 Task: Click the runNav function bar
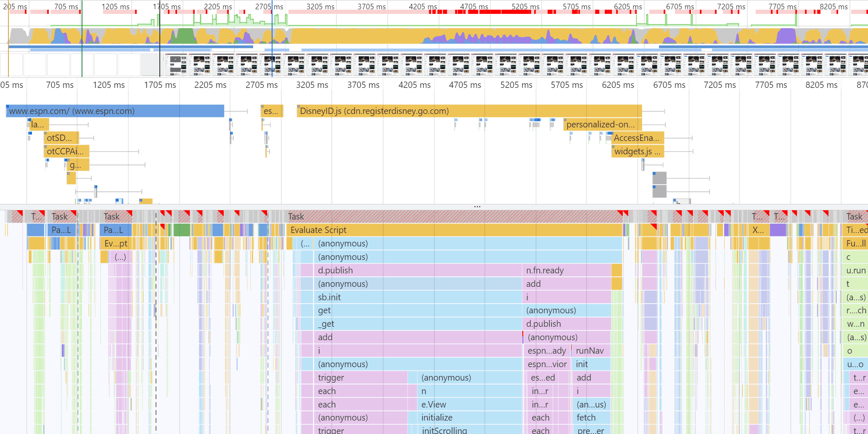pyautogui.click(x=591, y=351)
